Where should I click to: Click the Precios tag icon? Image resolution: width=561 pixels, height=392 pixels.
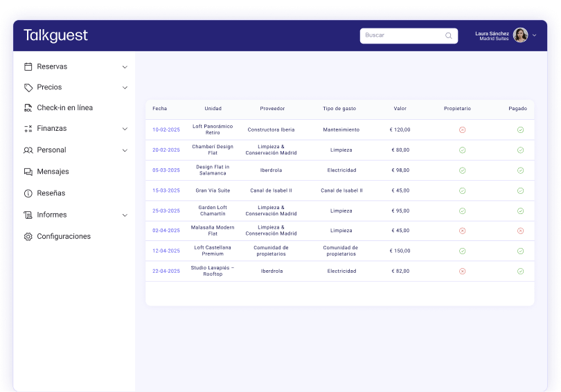(28, 87)
